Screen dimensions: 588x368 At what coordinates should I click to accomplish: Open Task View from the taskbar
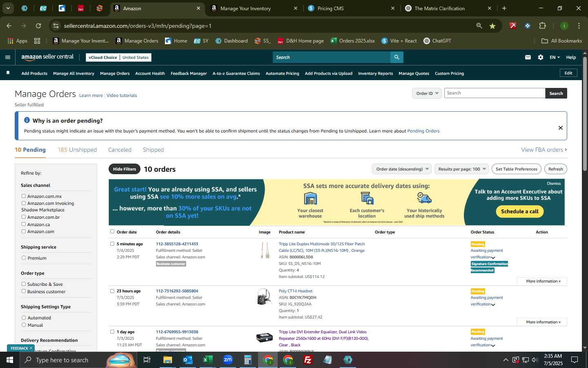click(147, 360)
